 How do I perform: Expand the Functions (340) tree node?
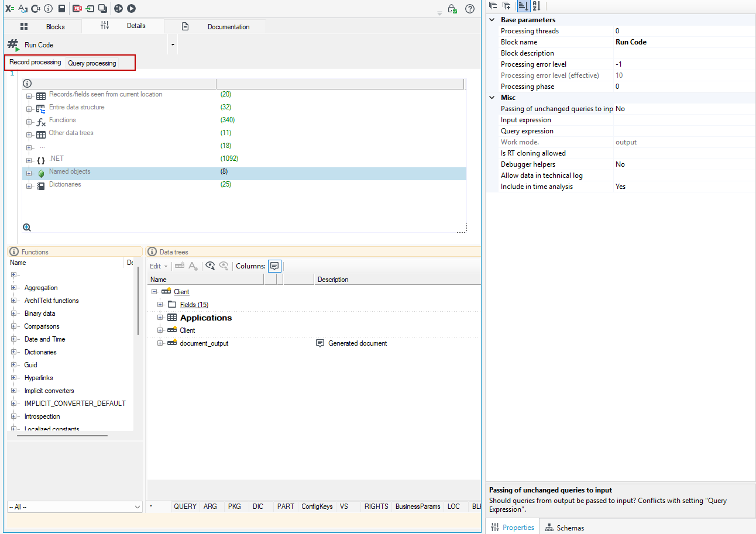pyautogui.click(x=29, y=122)
